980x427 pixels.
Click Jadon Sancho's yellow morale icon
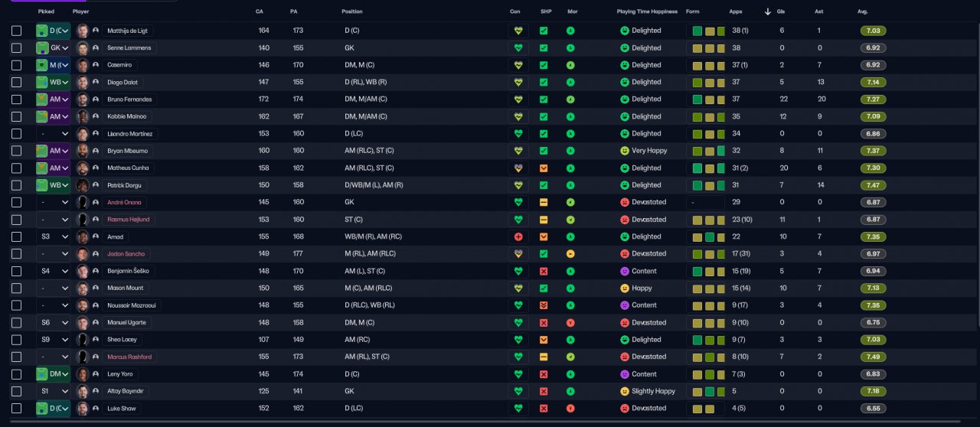(x=570, y=254)
